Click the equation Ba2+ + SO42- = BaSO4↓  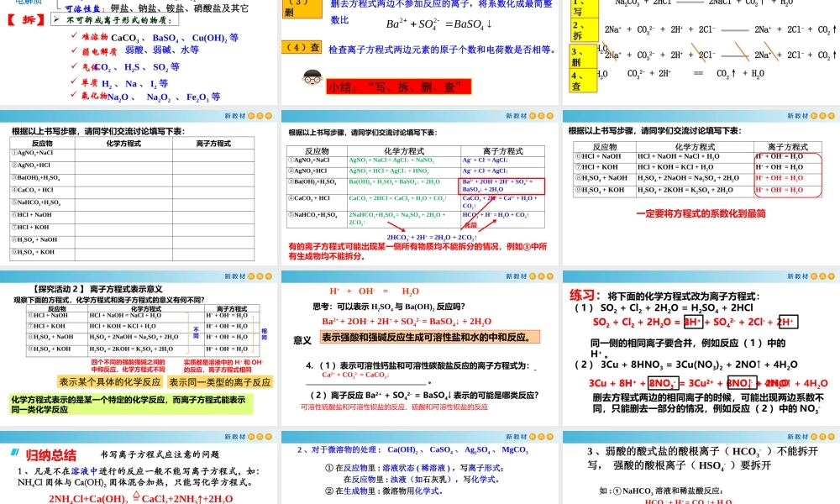(439, 24)
